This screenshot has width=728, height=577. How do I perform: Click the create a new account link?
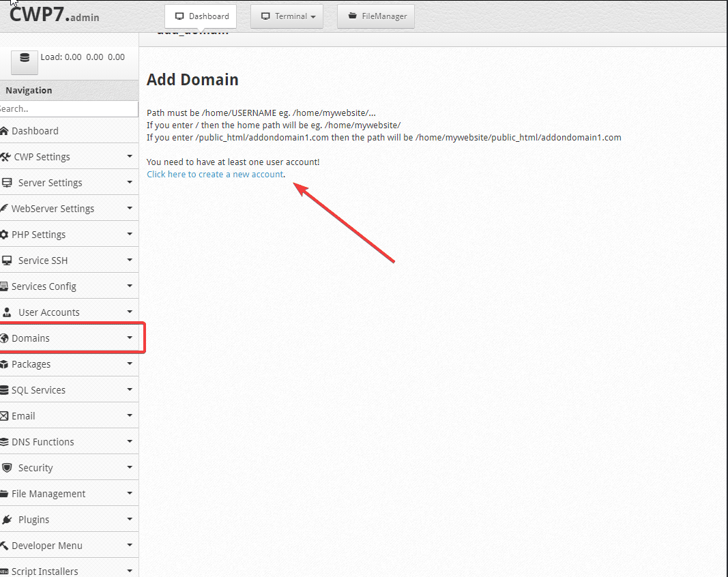click(215, 174)
